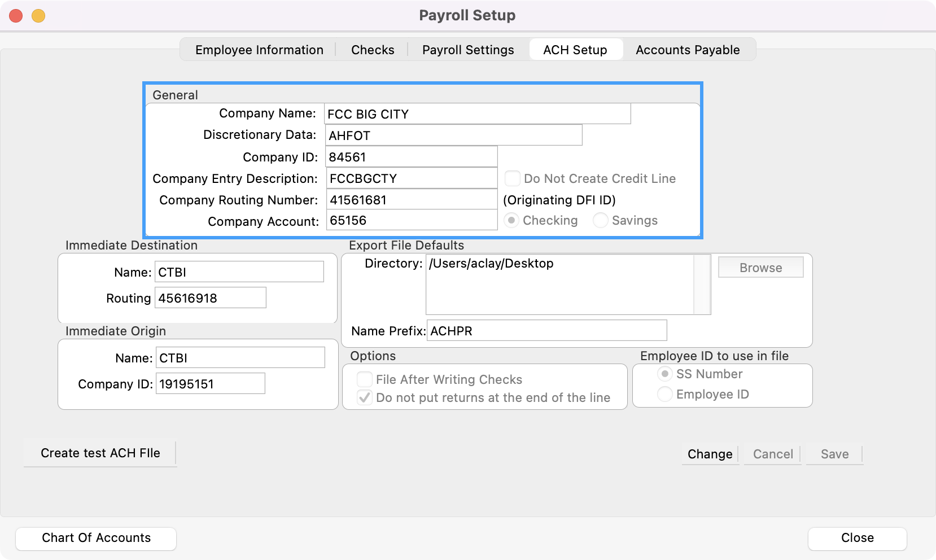Click the Change button
The height and width of the screenshot is (560, 936).
point(710,454)
